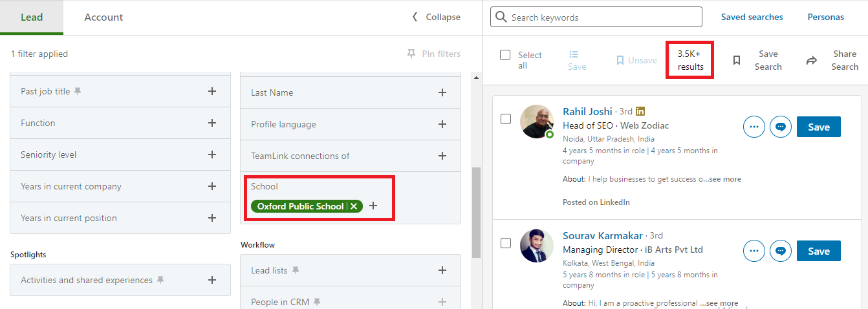
Task: Click the Save Search label
Action: click(768, 60)
